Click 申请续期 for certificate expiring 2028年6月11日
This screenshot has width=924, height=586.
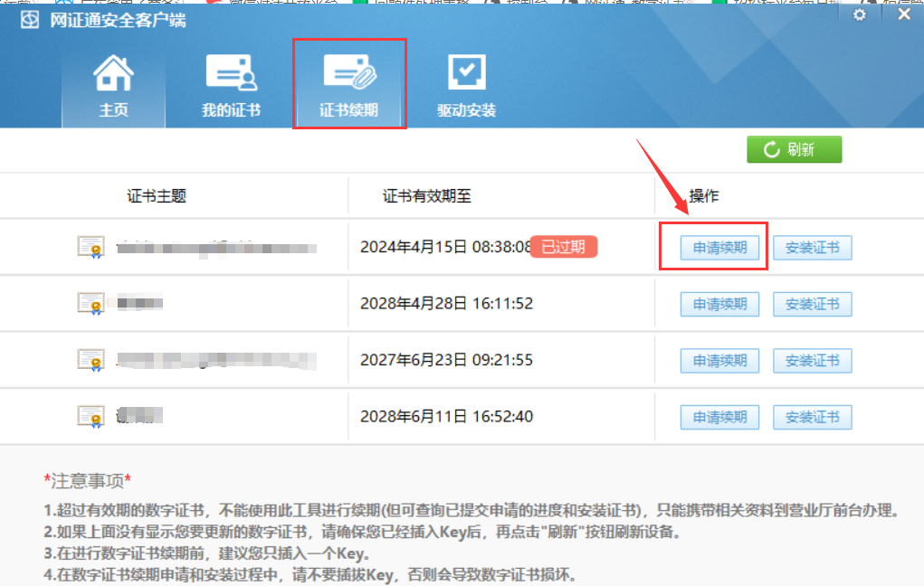pos(719,417)
